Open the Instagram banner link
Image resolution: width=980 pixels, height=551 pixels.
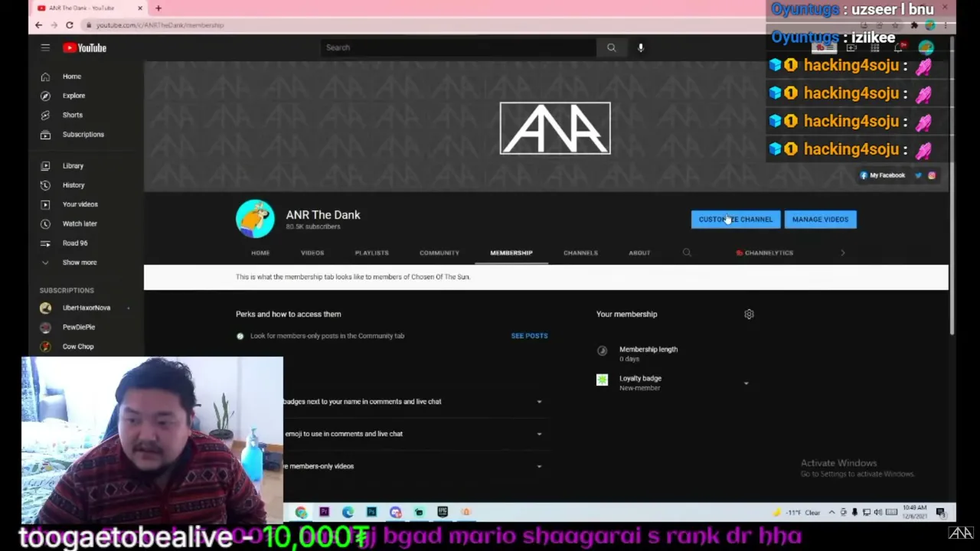point(932,175)
